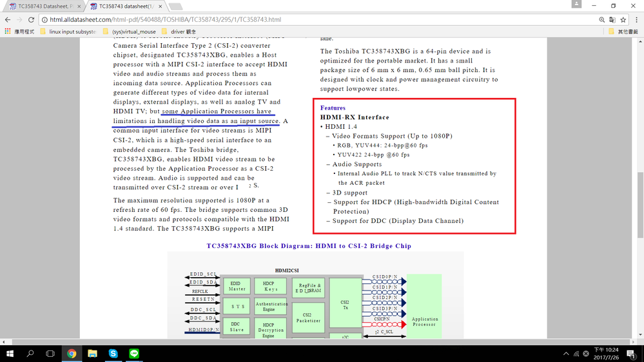The width and height of the screenshot is (644, 362).
Task: Open the Apps grid in bookmarks bar
Action: click(7, 31)
